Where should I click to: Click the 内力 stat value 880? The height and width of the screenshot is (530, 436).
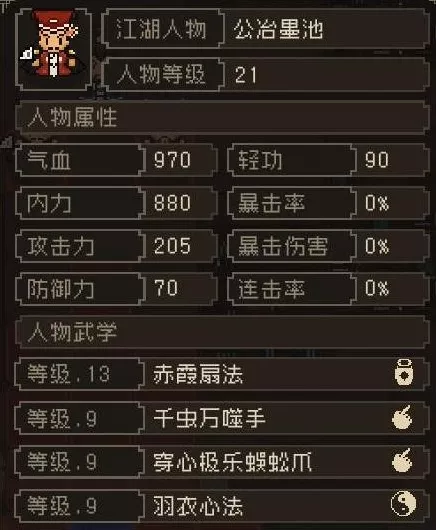(172, 203)
